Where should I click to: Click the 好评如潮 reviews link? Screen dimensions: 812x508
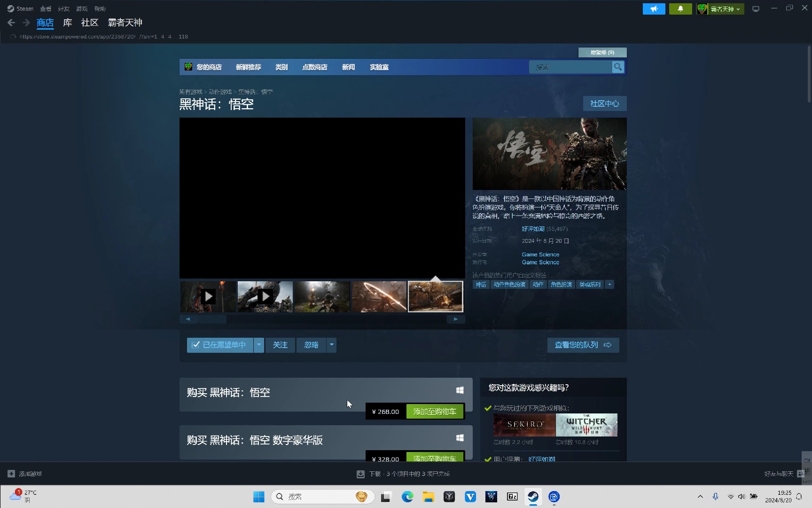point(533,229)
